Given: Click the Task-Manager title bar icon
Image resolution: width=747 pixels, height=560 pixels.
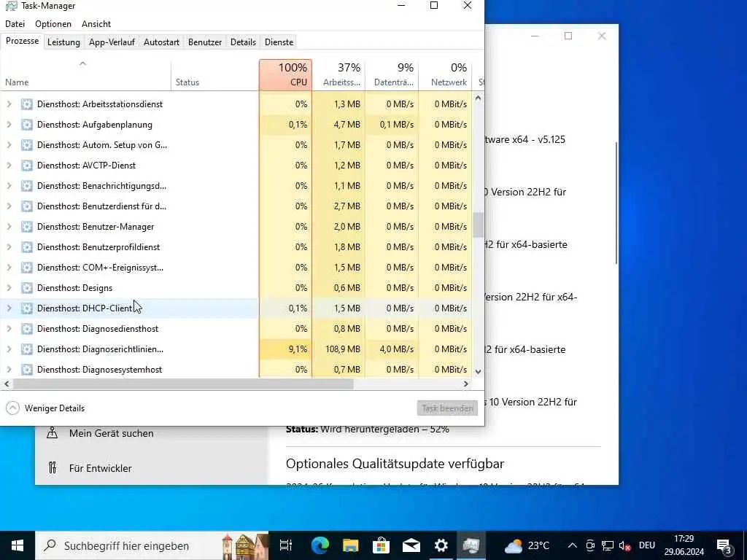Looking at the screenshot, I should click(x=11, y=6).
